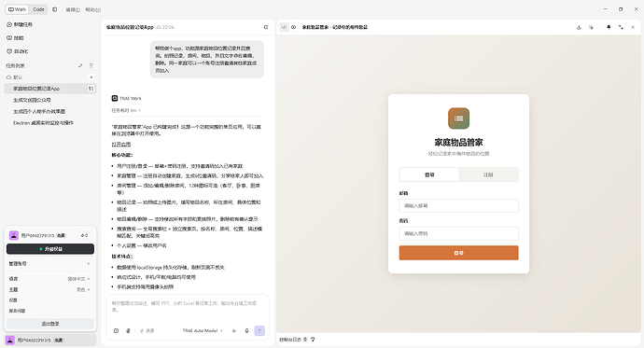Switch preview panel to code view icon
The height and width of the screenshot is (348, 644).
pos(284,27)
